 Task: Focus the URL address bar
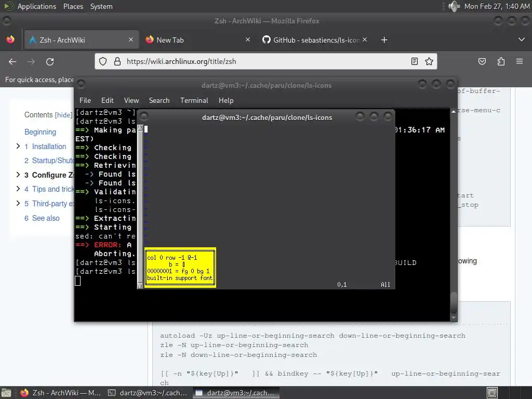coord(267,61)
